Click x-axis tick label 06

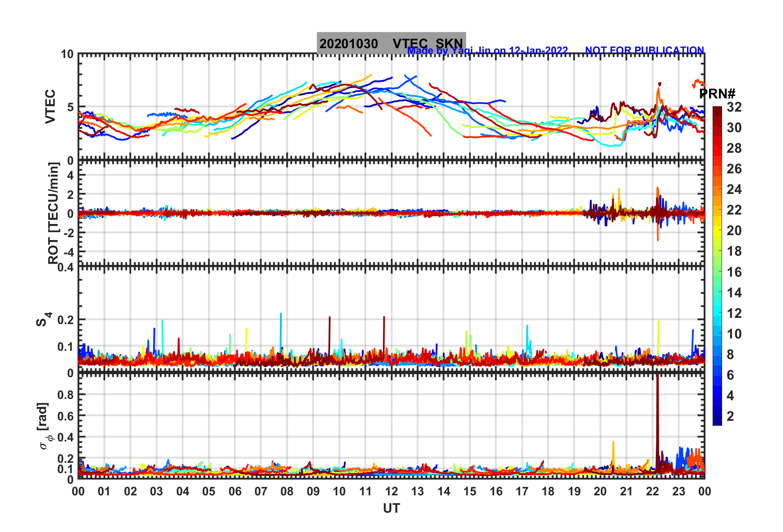[235, 491]
